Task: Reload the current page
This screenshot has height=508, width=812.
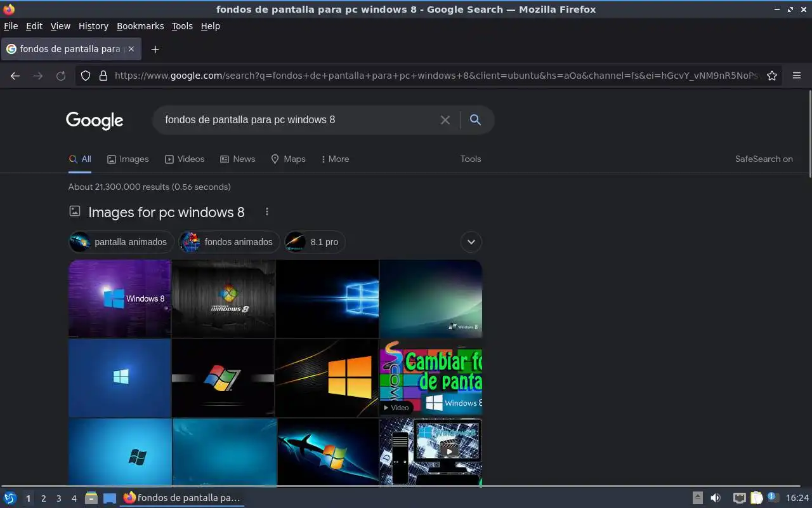Action: (x=61, y=76)
